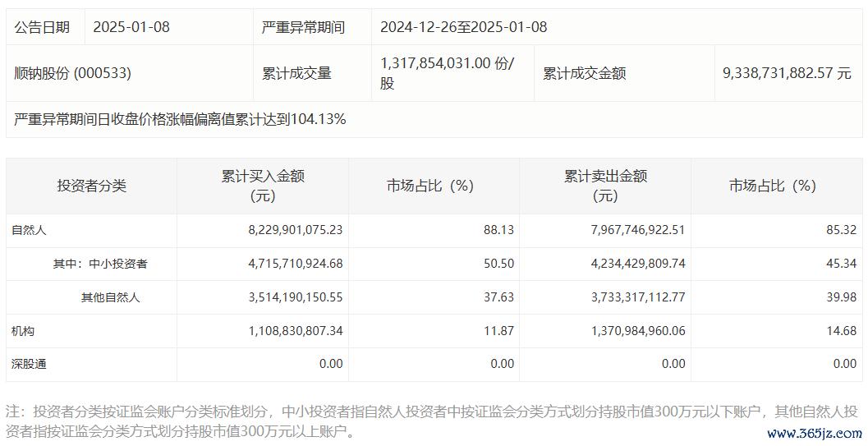This screenshot has width=868, height=446.
Task: Select sell amount 3,733,317,112.77
Action: [638, 297]
